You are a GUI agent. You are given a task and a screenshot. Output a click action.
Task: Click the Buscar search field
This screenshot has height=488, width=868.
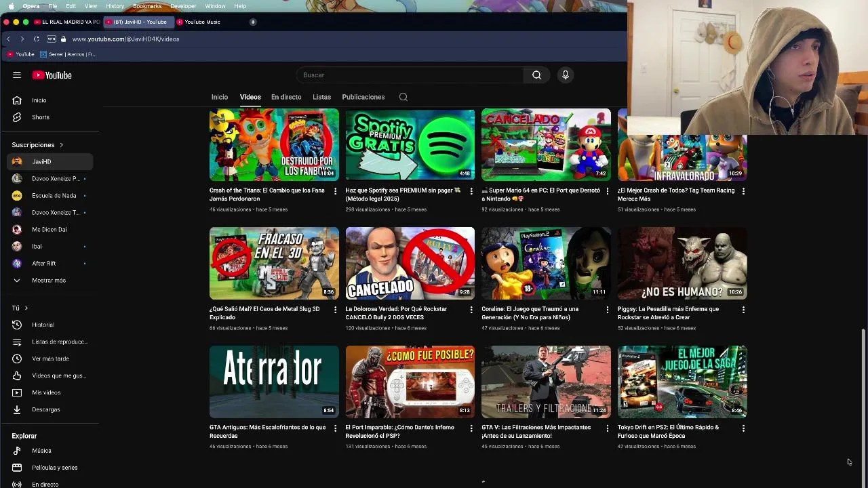410,75
